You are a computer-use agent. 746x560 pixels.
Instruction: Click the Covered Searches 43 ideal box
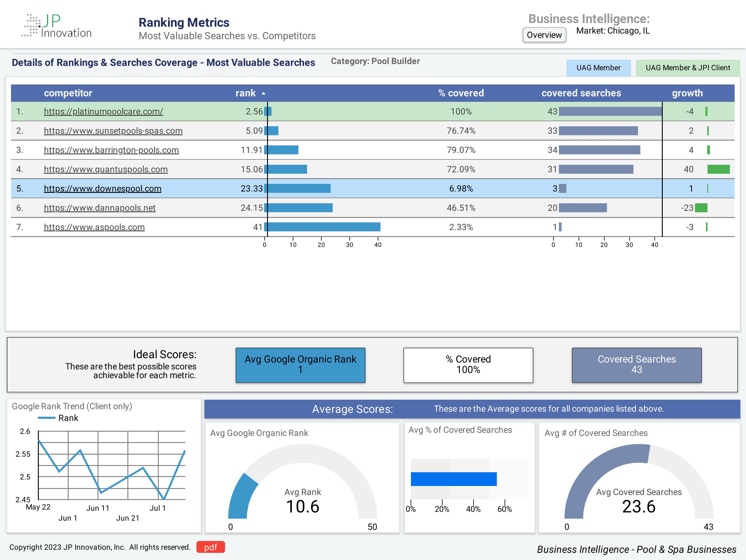click(636, 365)
